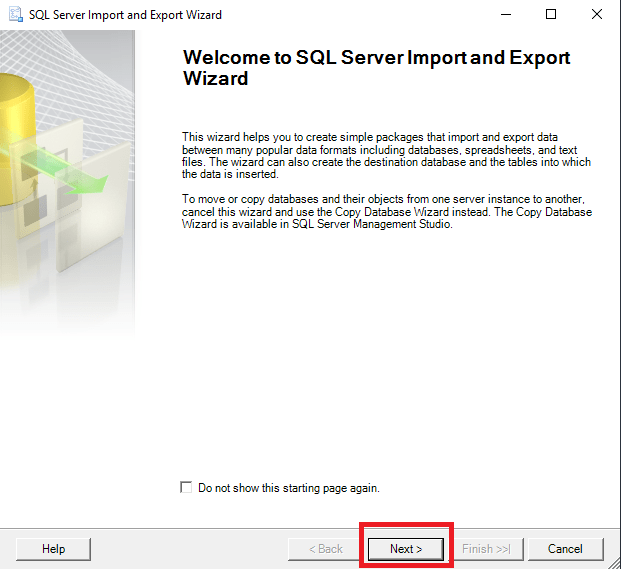Click the title bar text 'SQL Server Import and Export Wizard'
The image size is (621, 569).
point(125,15)
